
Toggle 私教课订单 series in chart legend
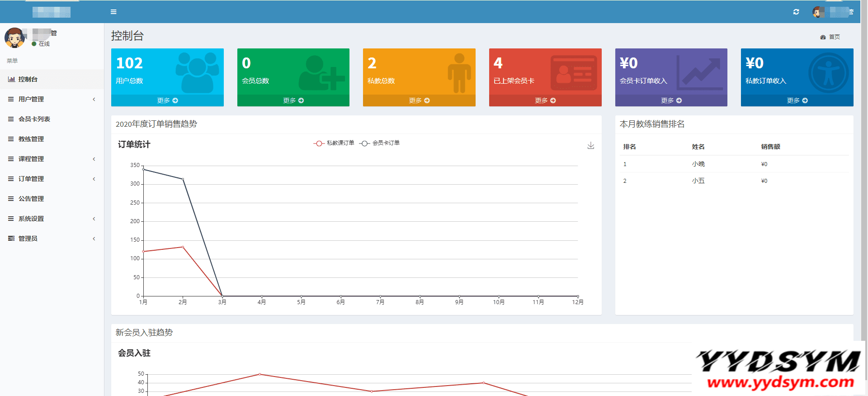coord(334,143)
